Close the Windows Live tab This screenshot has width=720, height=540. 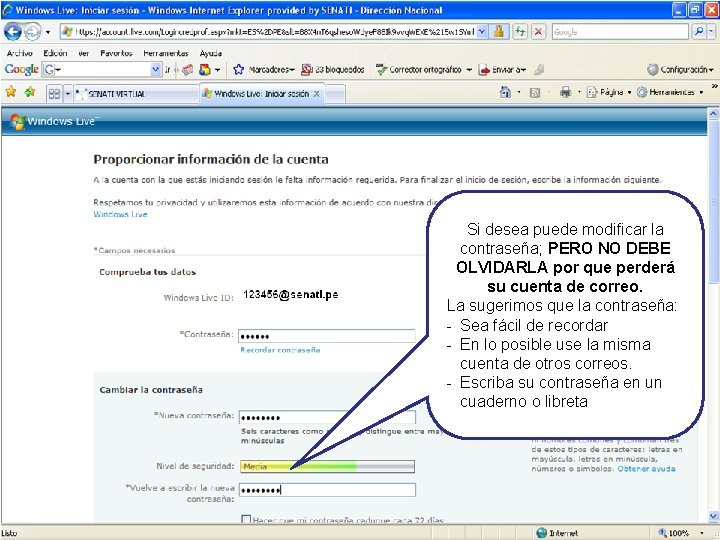click(316, 94)
